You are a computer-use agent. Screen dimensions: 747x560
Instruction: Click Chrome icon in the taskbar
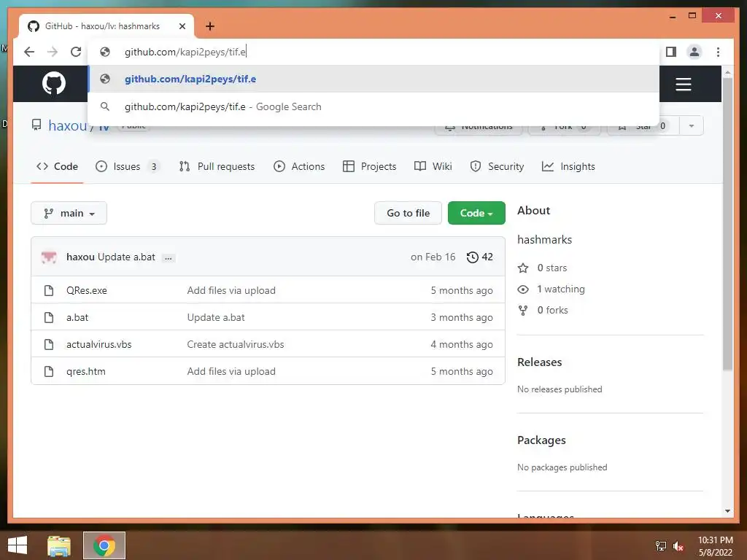point(104,545)
